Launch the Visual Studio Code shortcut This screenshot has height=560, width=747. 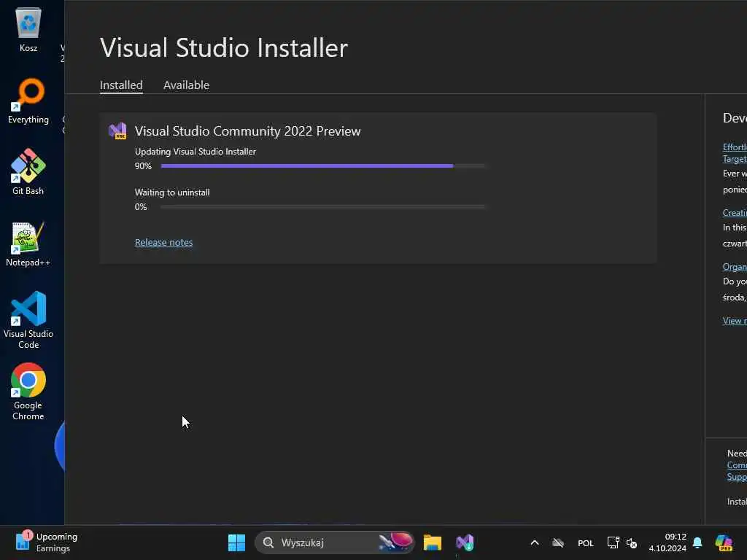click(x=28, y=320)
